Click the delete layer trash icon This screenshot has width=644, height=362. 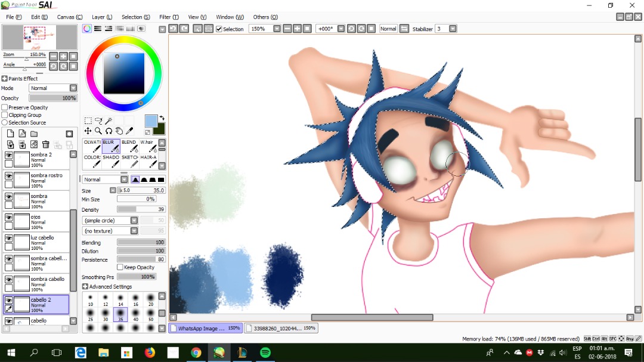coord(46,144)
